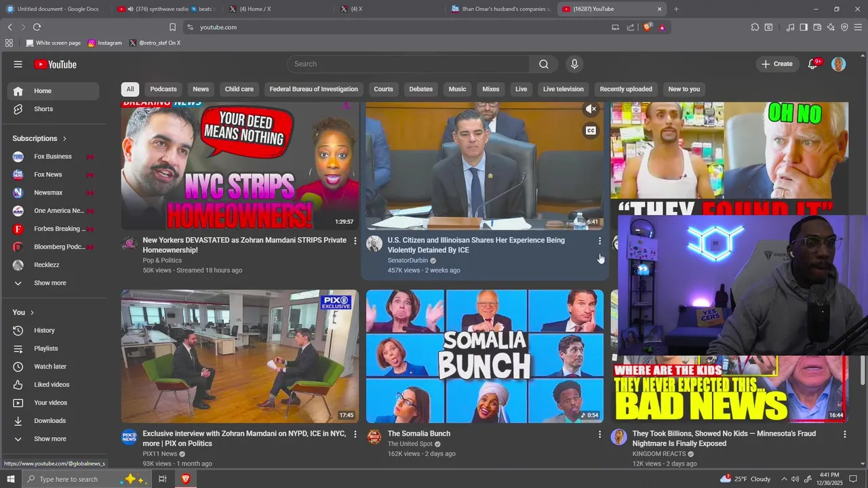Start voice search with microphone icon
This screenshot has height=488, width=868.
point(574,64)
